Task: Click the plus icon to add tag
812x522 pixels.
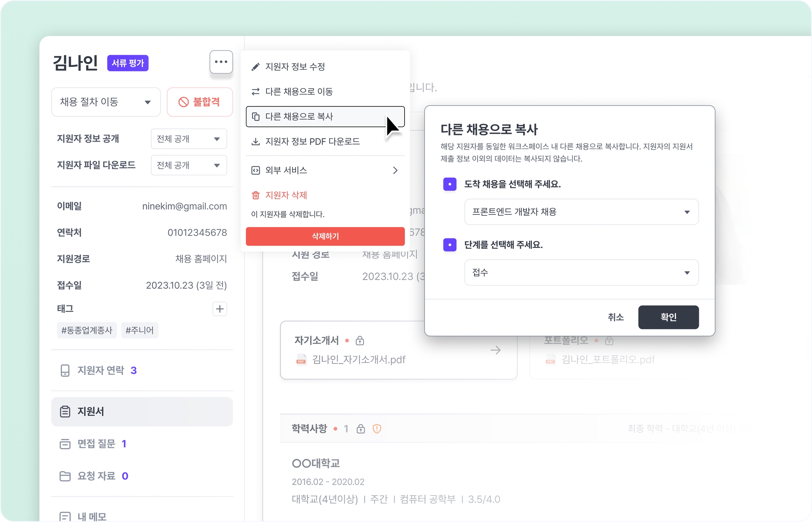Action: [x=220, y=309]
